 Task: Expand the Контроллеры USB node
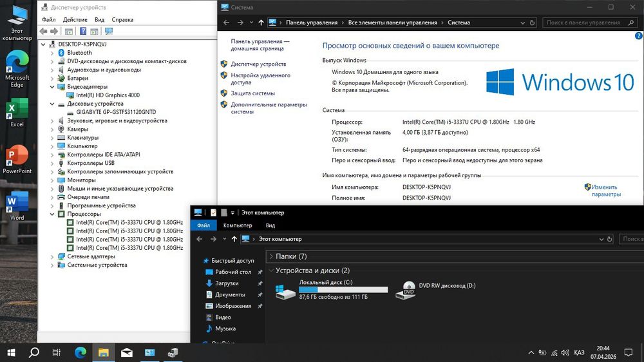(52, 163)
